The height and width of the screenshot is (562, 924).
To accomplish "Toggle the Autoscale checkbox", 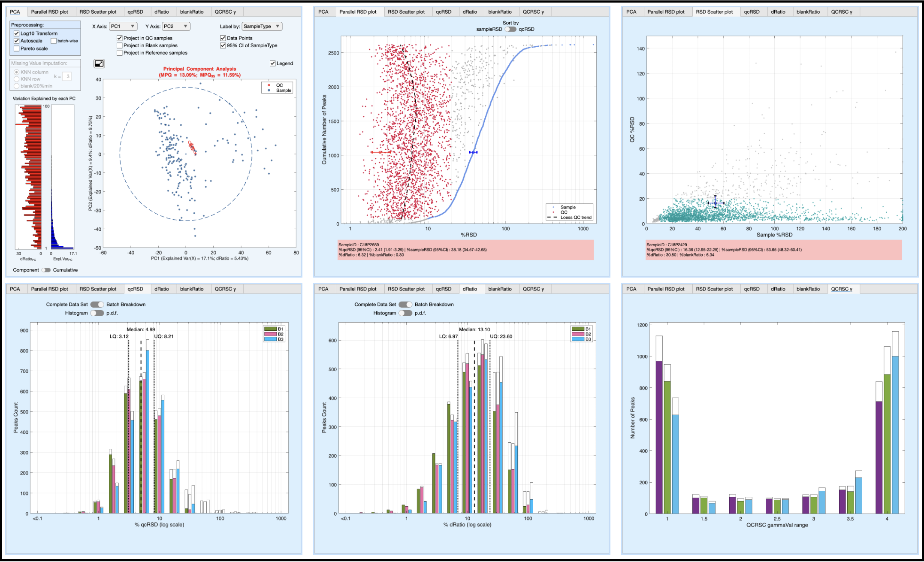I will point(17,41).
